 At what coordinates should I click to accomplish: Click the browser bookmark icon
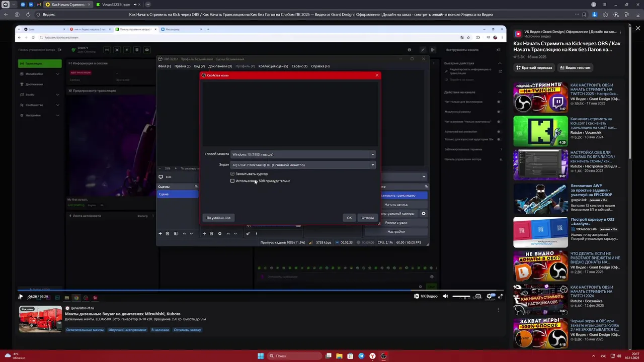[x=584, y=15]
